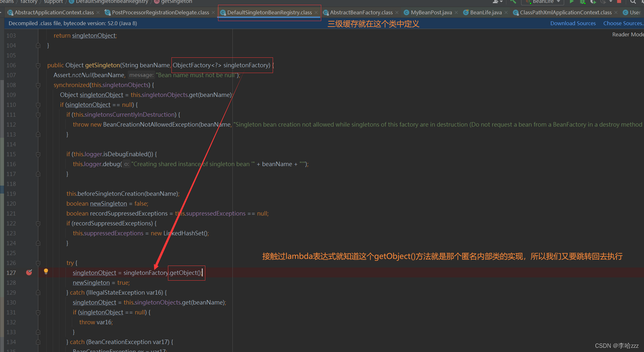Close the AbstractBeanFactory.class tab
This screenshot has height=352, width=644.
397,12
